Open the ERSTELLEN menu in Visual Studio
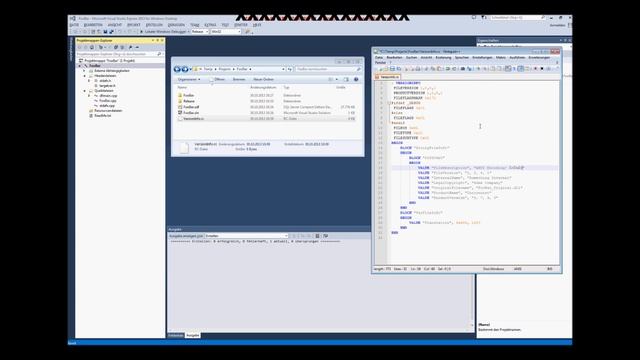This screenshot has width=640, height=360. pos(154,25)
